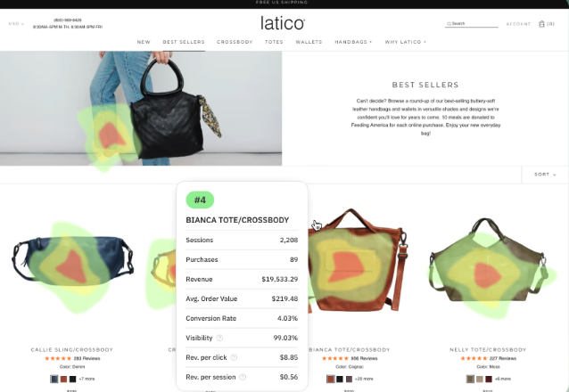Expand the Why Latico menu
This screenshot has height=392, width=569.
click(406, 42)
